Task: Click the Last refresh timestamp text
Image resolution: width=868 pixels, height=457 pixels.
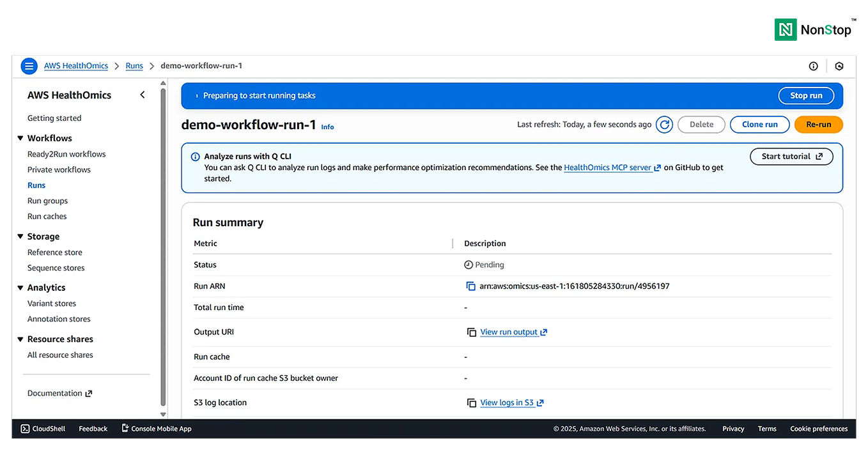Action: coord(584,125)
